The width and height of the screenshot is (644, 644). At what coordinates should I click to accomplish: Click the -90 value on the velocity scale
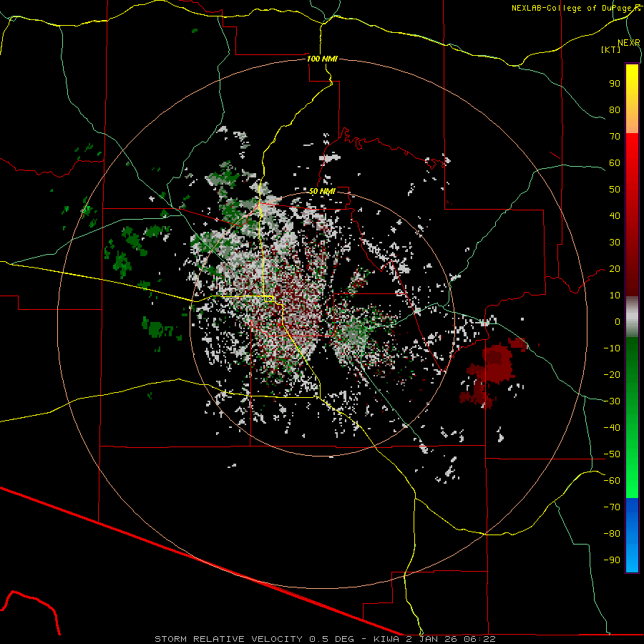[612, 560]
